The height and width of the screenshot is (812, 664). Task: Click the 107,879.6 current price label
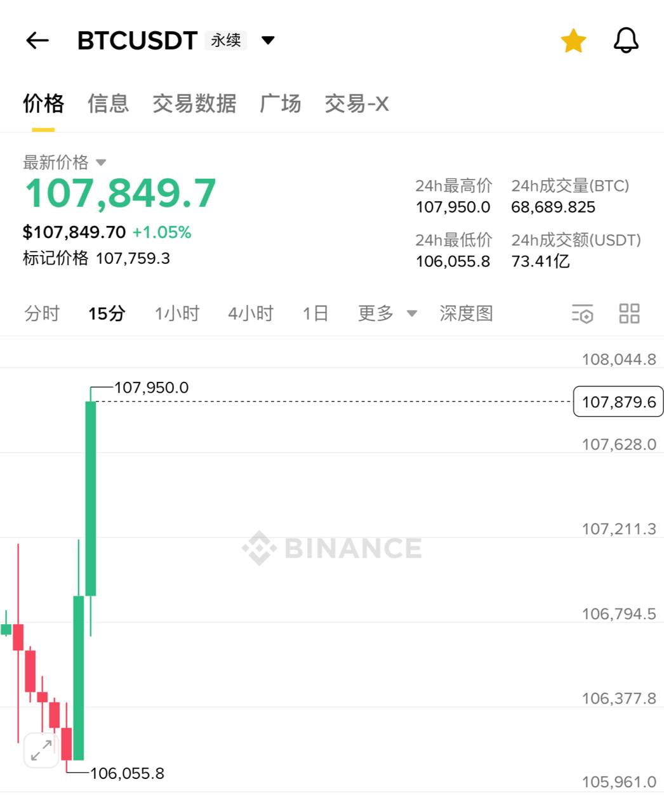pos(618,402)
